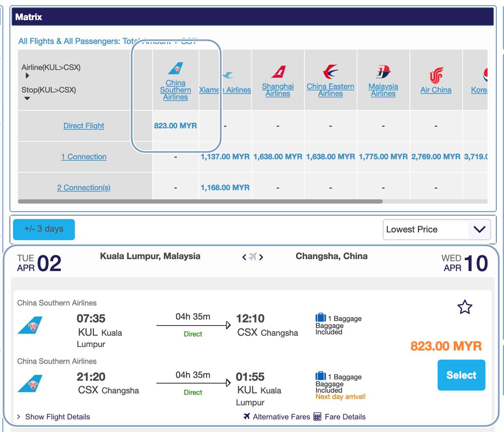Click the China Eastern Airlines logo icon
Screen dimensions: 504x432
point(331,72)
